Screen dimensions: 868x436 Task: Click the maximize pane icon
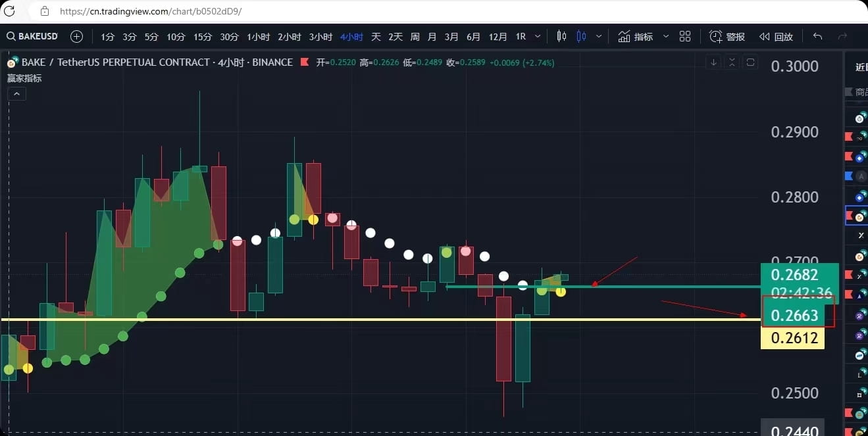pos(751,63)
